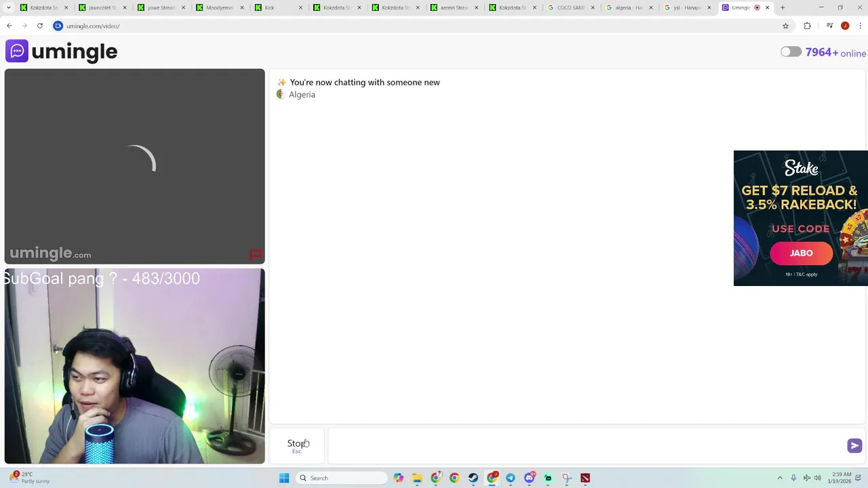Click the volume speaker icon in tray

[x=817, y=478]
